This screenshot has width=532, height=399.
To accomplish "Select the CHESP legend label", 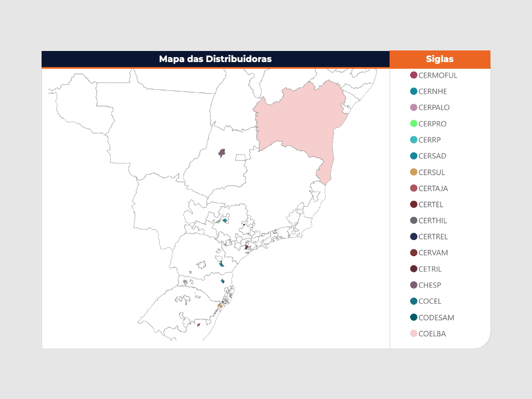I will (430, 285).
